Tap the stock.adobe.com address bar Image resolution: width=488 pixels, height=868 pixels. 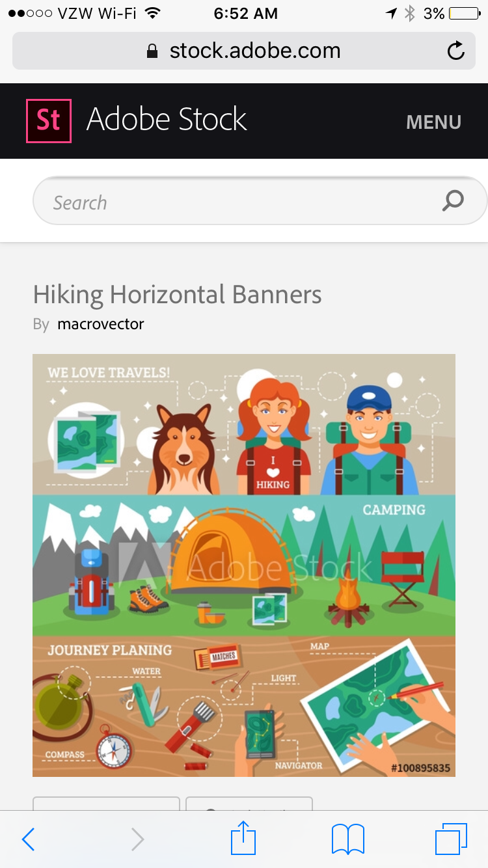(244, 51)
